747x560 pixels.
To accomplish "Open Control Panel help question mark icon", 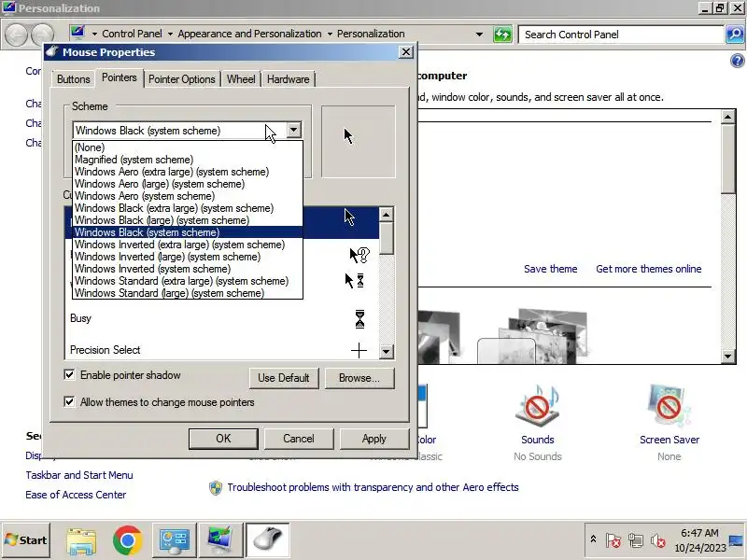I will [737, 61].
